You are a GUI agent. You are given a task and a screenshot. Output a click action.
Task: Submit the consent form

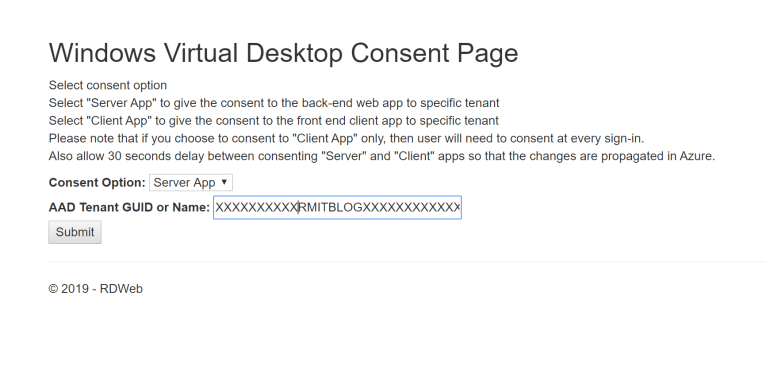[75, 232]
